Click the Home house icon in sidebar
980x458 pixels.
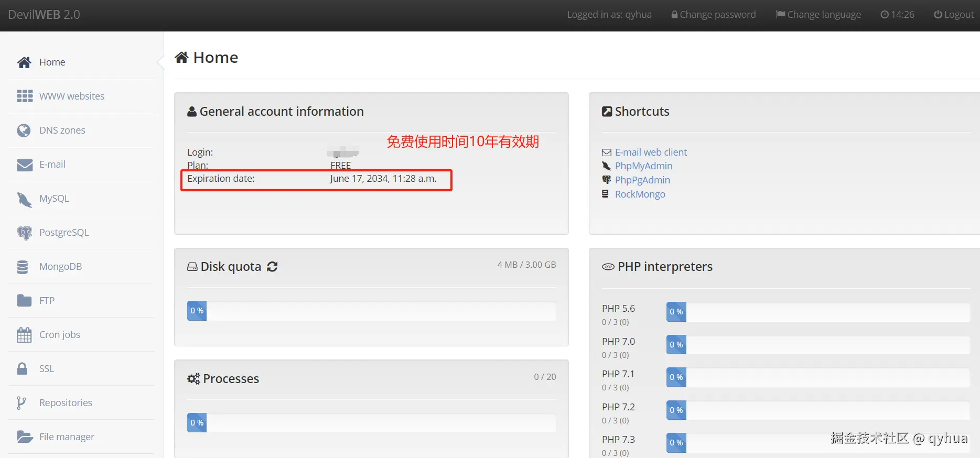point(24,62)
